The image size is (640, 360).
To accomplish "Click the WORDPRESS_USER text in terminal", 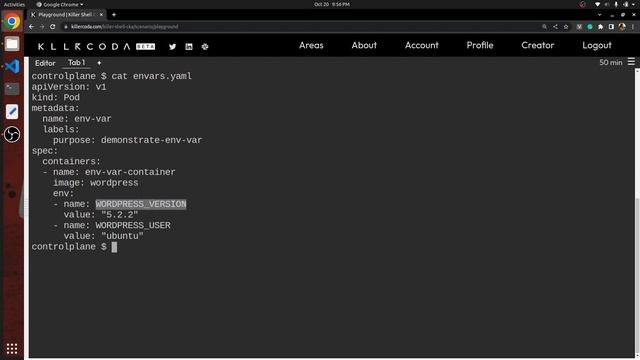I will click(133, 225).
